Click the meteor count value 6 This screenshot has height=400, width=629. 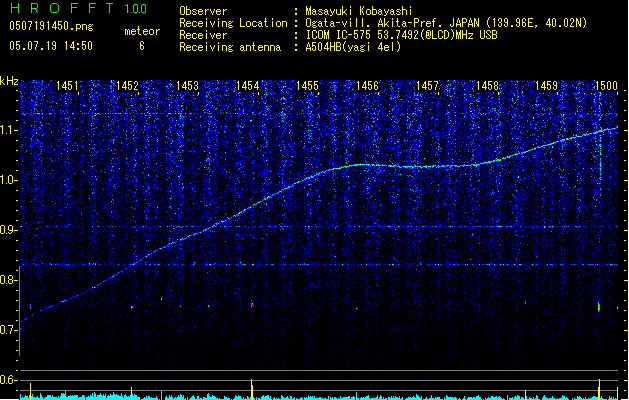coord(141,45)
